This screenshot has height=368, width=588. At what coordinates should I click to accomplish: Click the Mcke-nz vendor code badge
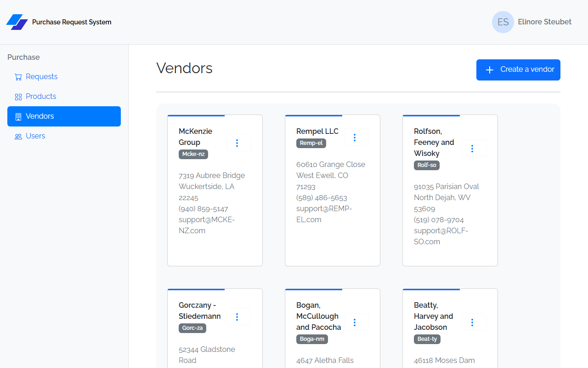click(193, 154)
